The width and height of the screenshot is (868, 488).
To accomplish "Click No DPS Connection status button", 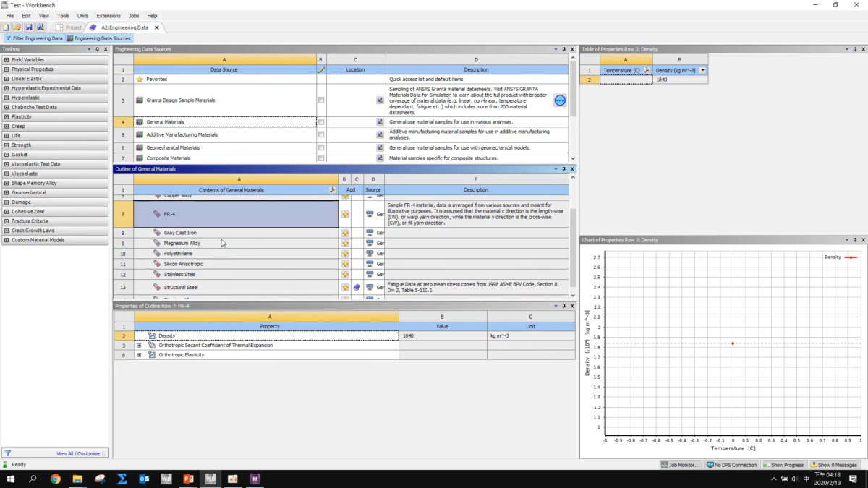I will [x=732, y=465].
